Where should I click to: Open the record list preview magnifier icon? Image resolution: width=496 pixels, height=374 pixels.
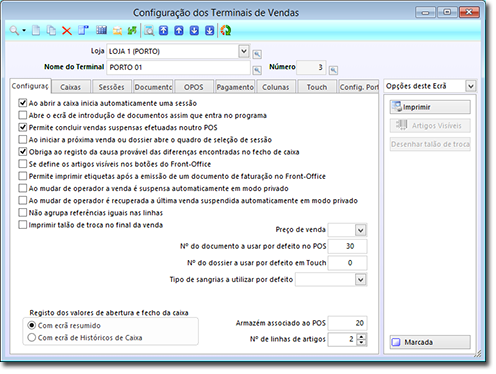(x=149, y=31)
